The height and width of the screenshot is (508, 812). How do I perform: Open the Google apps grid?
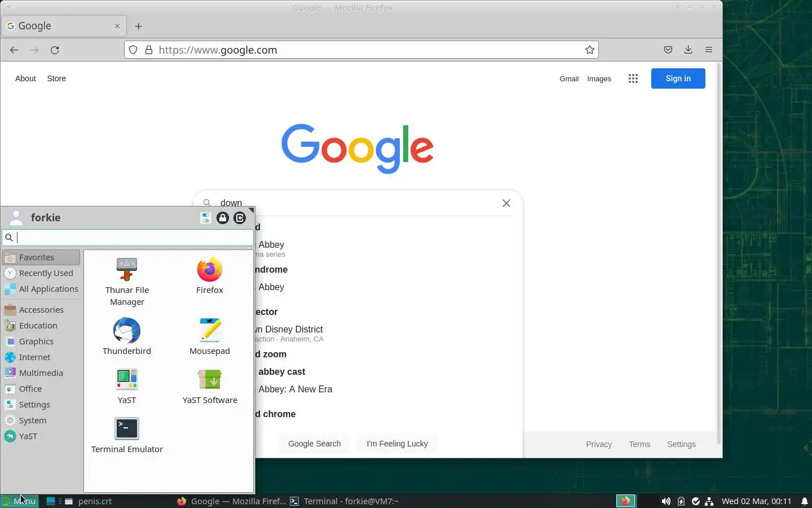click(633, 78)
